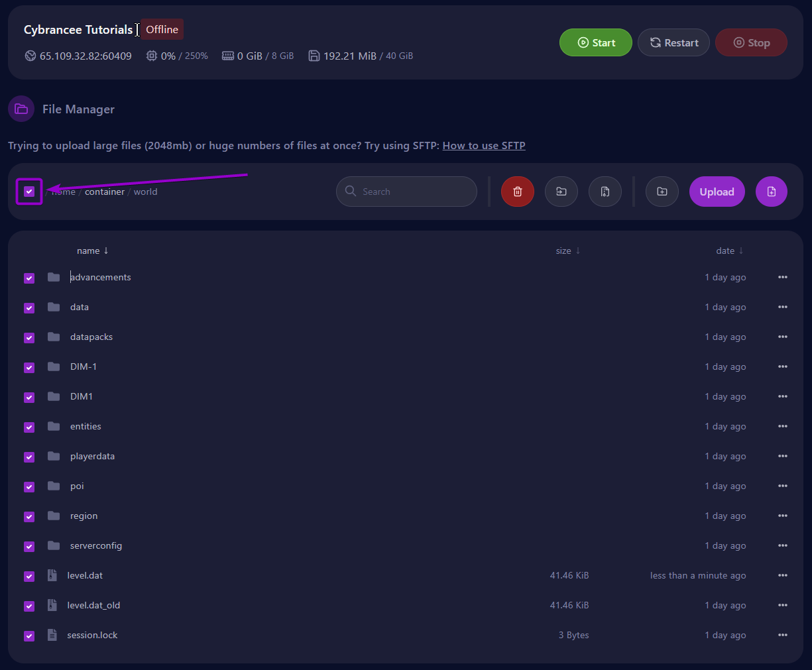Navigate to container in breadcrumb path
The height and width of the screenshot is (670, 812).
point(105,192)
